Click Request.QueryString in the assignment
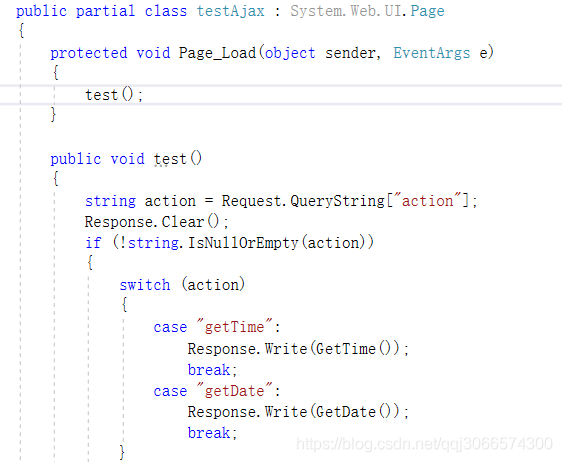Image resolution: width=562 pixels, height=462 pixels. [x=303, y=201]
